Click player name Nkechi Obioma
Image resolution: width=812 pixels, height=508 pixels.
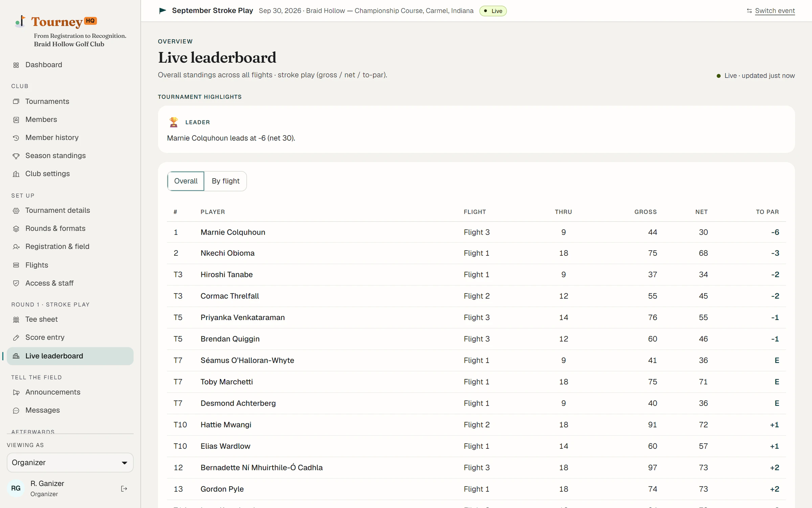click(x=227, y=253)
